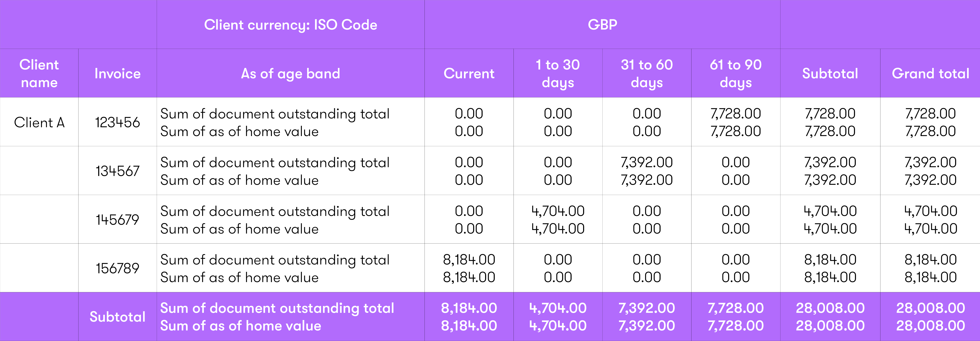Select the Invoice column header
This screenshot has height=341, width=980.
click(x=118, y=73)
